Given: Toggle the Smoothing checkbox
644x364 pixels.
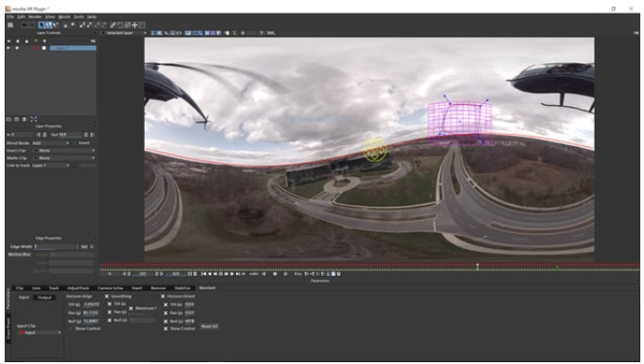Looking at the screenshot, I should (x=107, y=296).
